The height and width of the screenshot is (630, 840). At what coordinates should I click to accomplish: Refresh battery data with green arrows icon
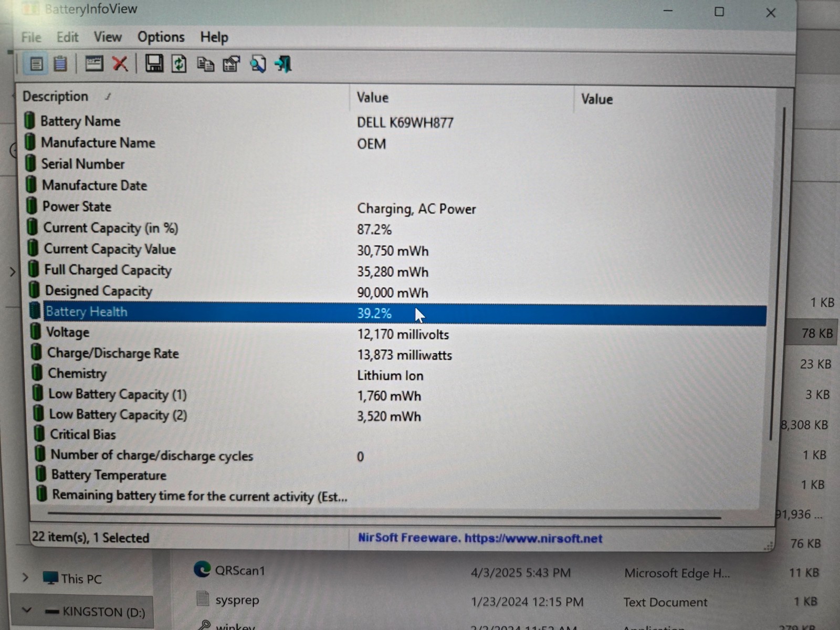[x=179, y=64]
